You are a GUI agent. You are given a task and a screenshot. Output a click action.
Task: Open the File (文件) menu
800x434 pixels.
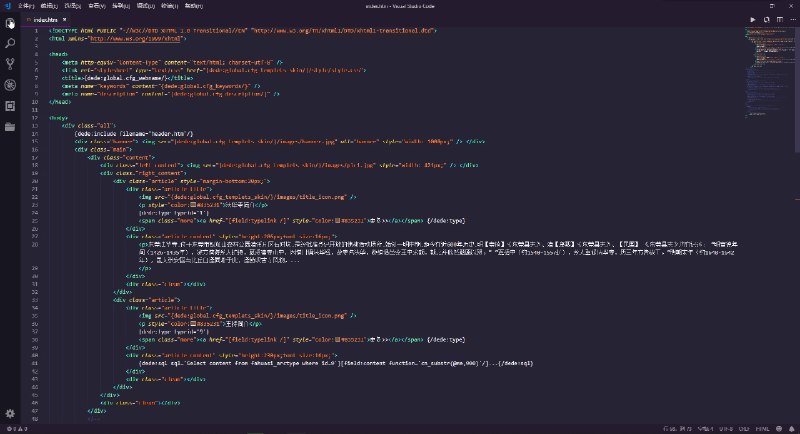26,6
